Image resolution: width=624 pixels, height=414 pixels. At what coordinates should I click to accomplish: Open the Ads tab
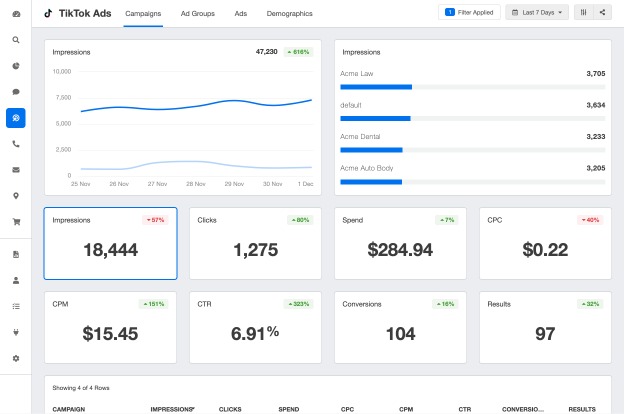[x=240, y=14]
